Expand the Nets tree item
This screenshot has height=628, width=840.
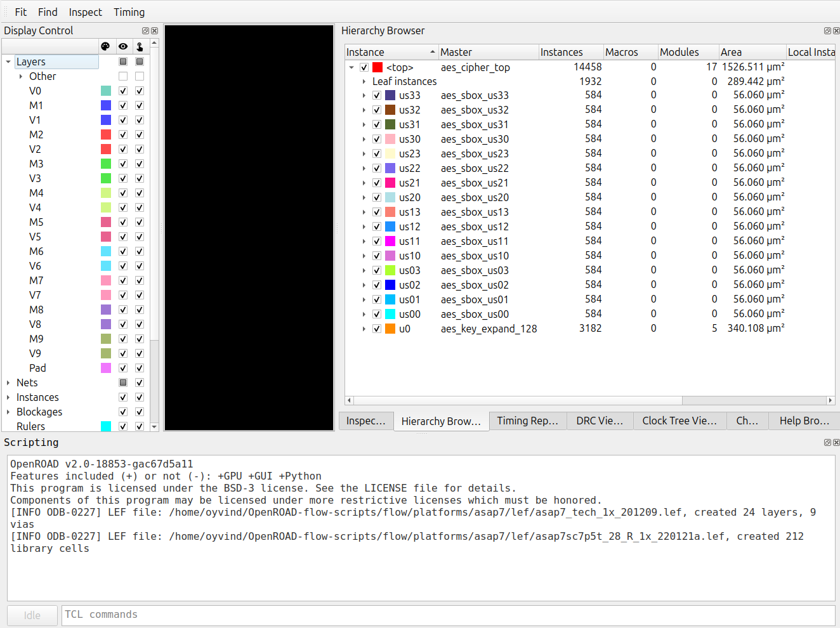click(x=8, y=383)
